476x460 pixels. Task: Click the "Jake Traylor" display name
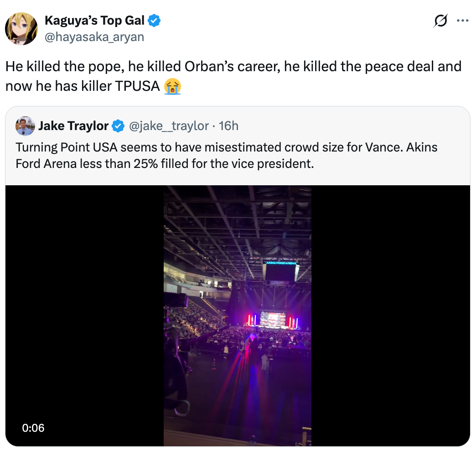73,126
